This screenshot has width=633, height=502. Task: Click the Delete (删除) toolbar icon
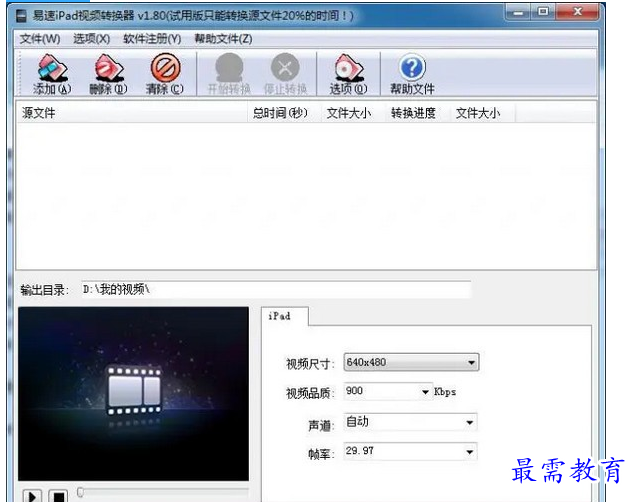coord(108,74)
